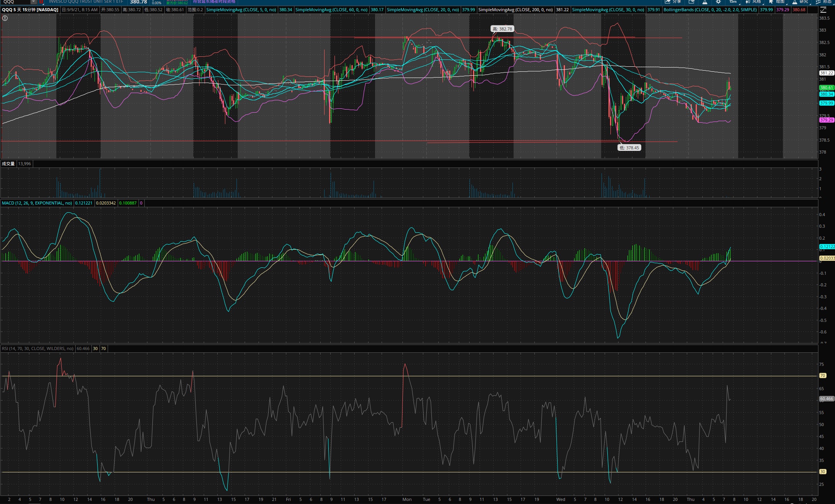
Task: Select the RSI (14, 70, 30, CLOSE, WILDERS) label
Action: coord(37,348)
